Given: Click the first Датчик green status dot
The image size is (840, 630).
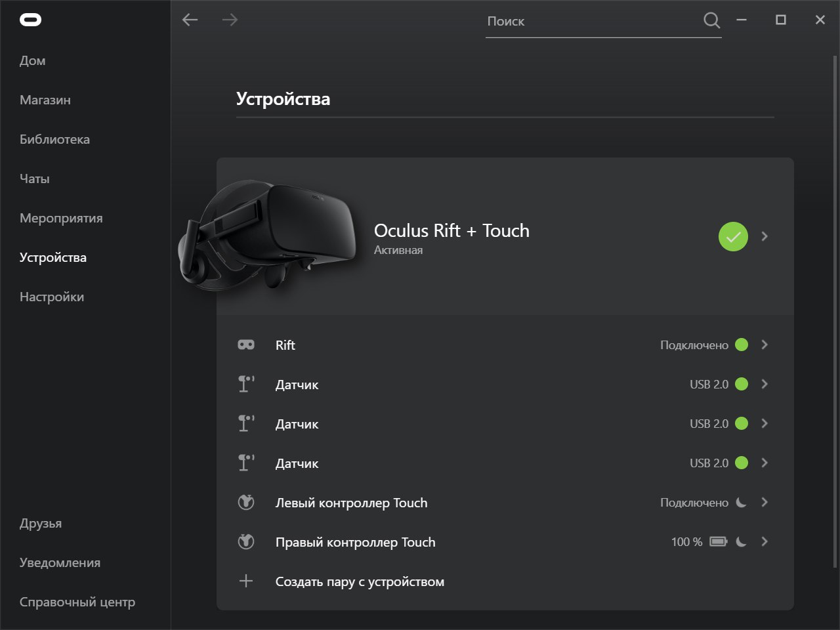Looking at the screenshot, I should [x=742, y=384].
